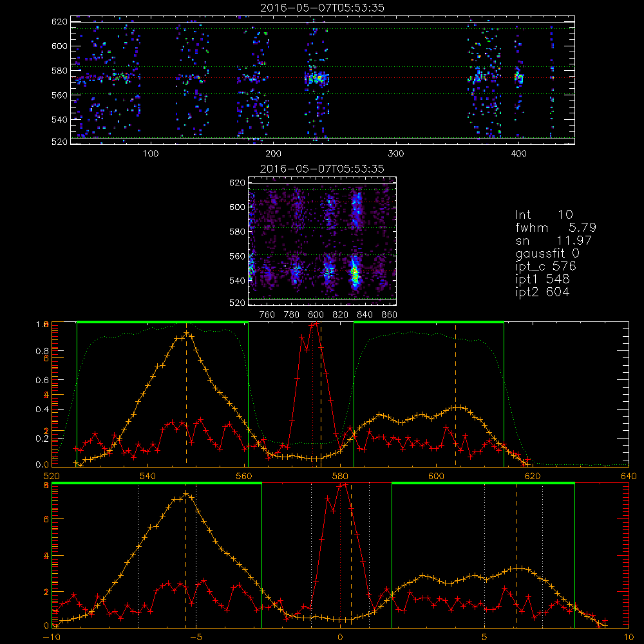644x644 pixels.
Task: Click the thick green bar above right window in bottom plot
Action: coord(483,484)
